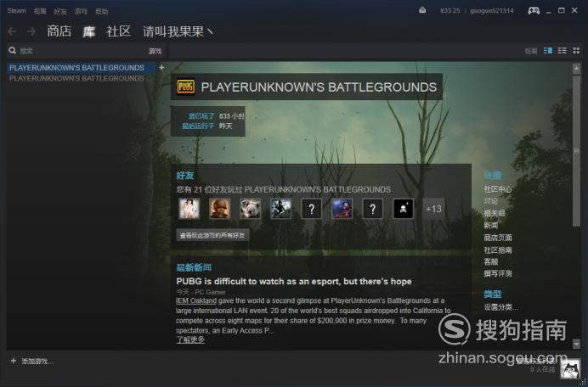Open 商店页面 link
The height and width of the screenshot is (387, 588).
pyautogui.click(x=498, y=238)
